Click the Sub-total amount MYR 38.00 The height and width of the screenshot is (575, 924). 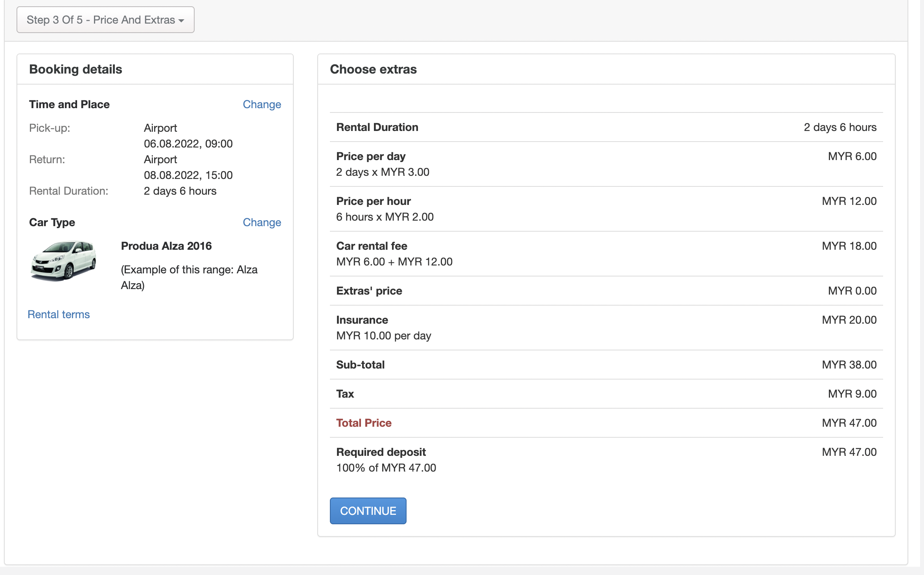pos(849,365)
